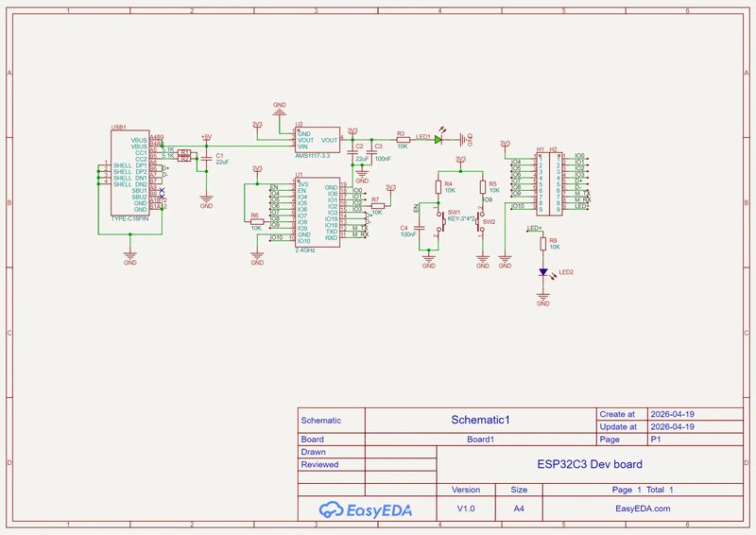
Task: Select resistor R1 on the CC1 line
Action: pyautogui.click(x=184, y=152)
